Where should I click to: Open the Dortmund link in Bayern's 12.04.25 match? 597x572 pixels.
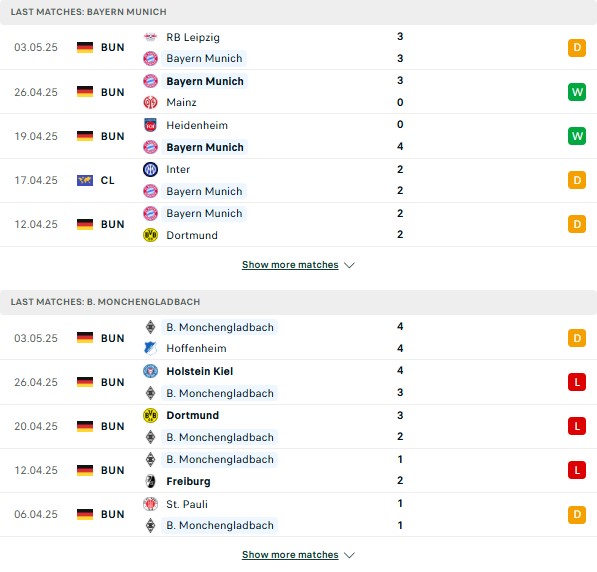192,235
